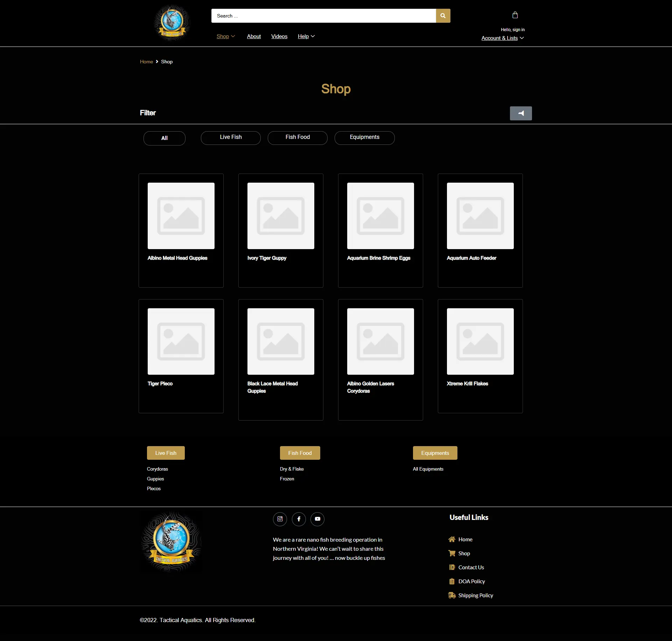Select the Live Fish filter pill
Image resolution: width=672 pixels, height=641 pixels.
coord(231,138)
